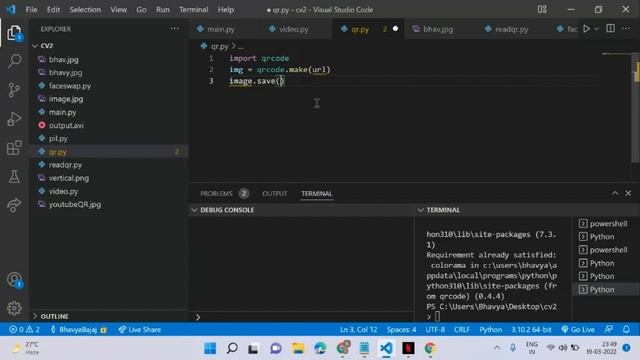Select the TERMINAL panel tab
This screenshot has width=640, height=360.
coord(317,193)
